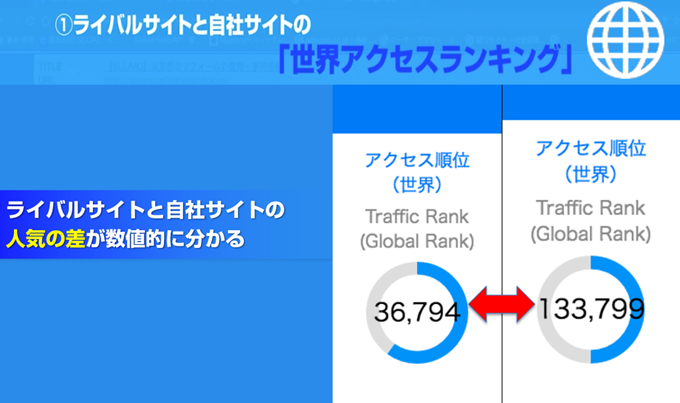Click the ライバルサイトと自社サイトの top subtitle
Viewport: 680px width, 403px height.
pos(191,26)
